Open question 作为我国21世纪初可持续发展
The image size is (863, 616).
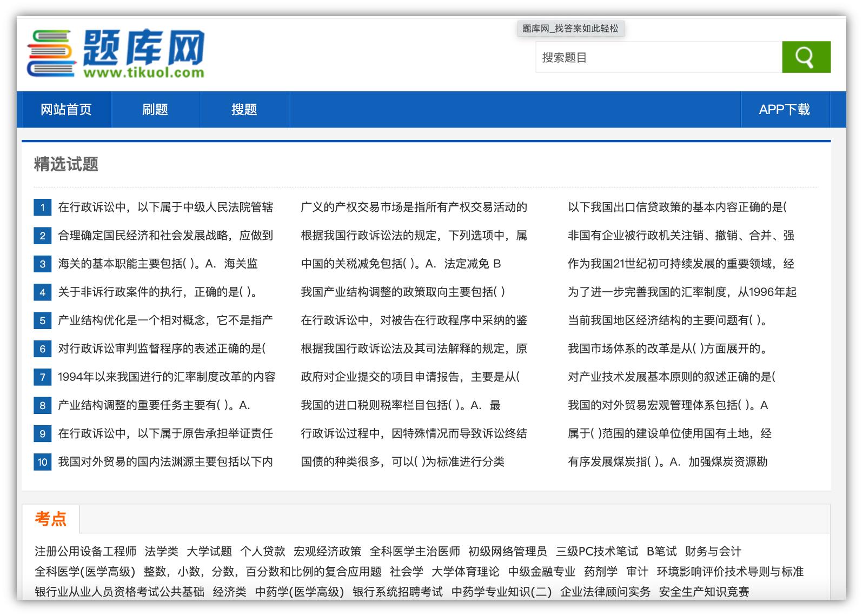[x=681, y=264]
